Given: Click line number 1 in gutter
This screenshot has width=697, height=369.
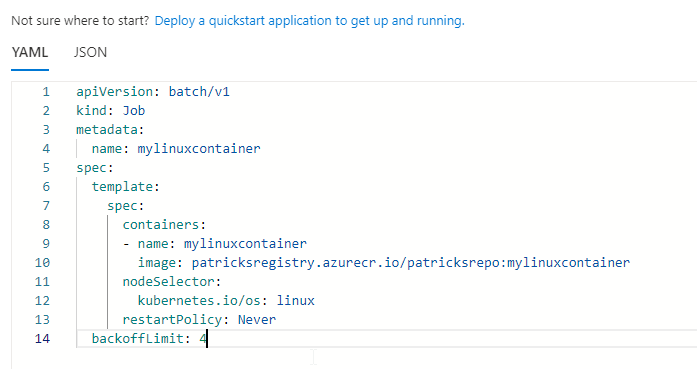Looking at the screenshot, I should [x=46, y=92].
